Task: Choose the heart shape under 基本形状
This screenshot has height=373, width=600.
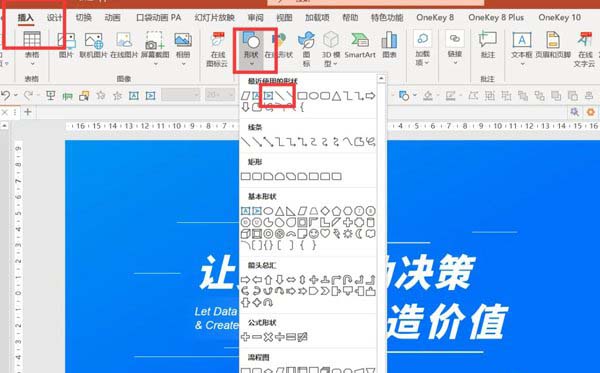Action: pyautogui.click(x=325, y=233)
